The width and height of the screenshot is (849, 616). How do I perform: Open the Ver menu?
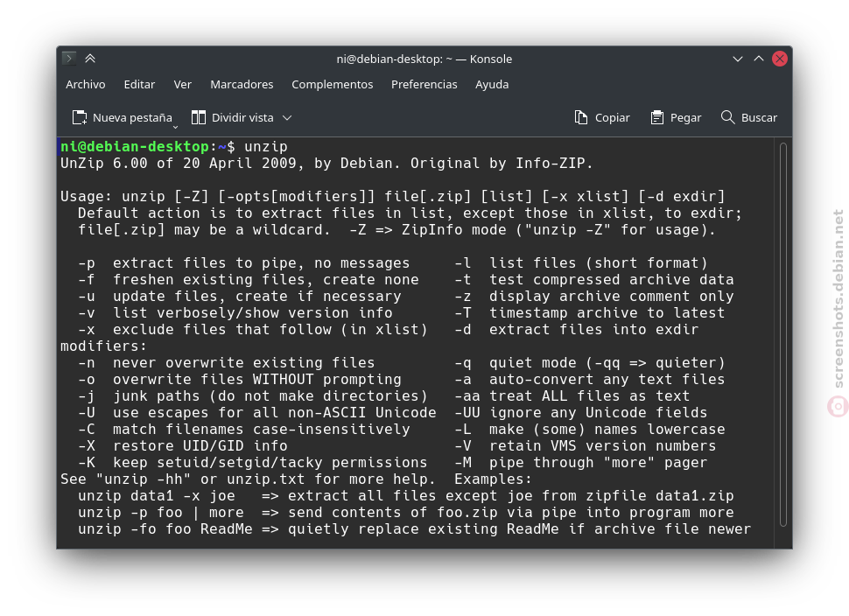tap(182, 85)
